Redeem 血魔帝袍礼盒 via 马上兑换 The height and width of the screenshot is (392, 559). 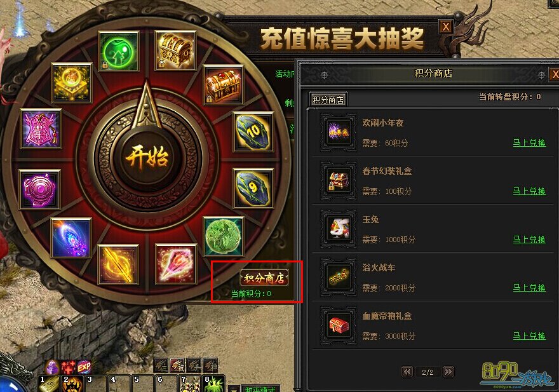pyautogui.click(x=529, y=336)
